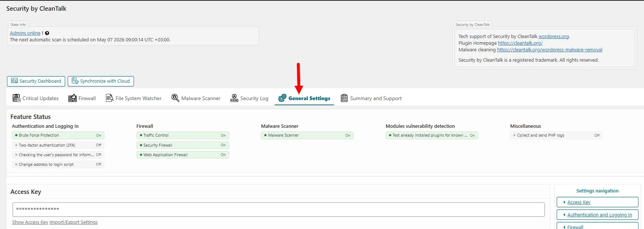The height and width of the screenshot is (229, 644).
Task: Click the Import/Export Settings link
Action: (74, 222)
